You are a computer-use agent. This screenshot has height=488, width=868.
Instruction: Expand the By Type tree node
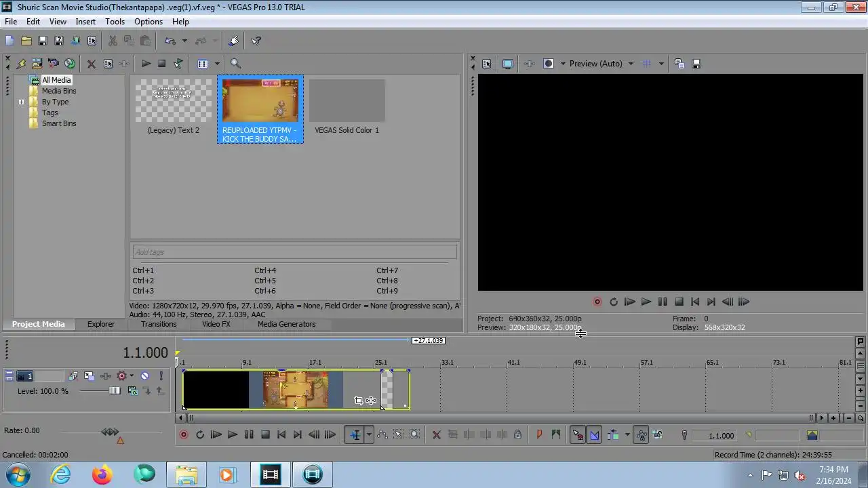point(21,102)
